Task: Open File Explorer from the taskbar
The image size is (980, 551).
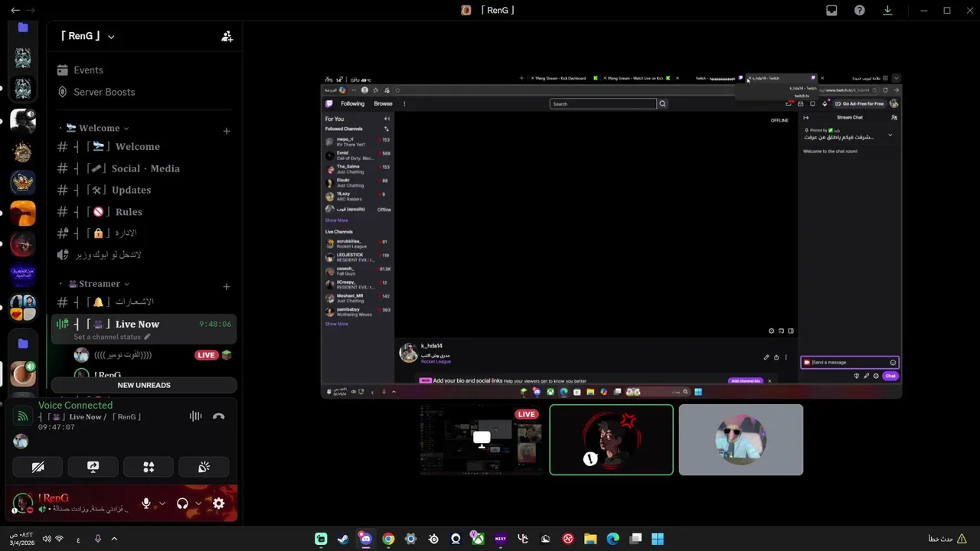Action: pyautogui.click(x=590, y=539)
